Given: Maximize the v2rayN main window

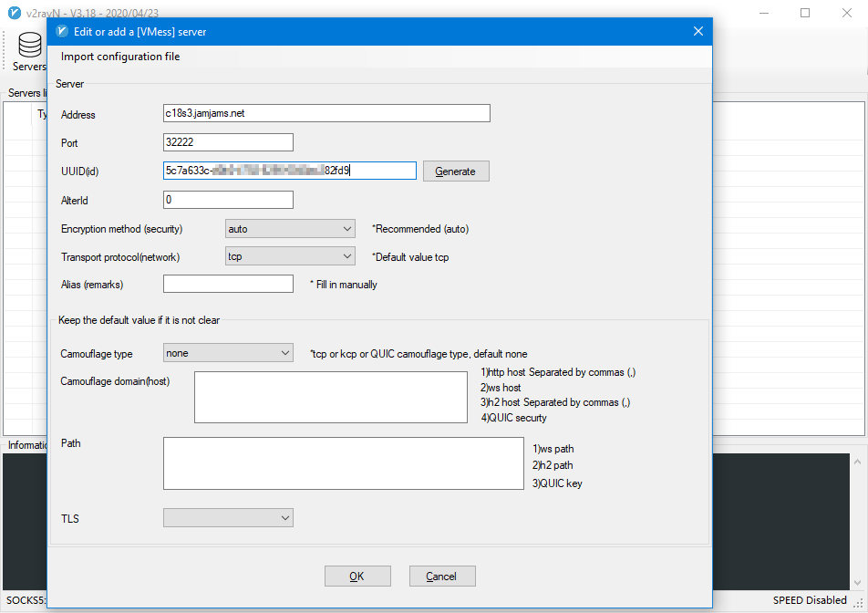Looking at the screenshot, I should [x=805, y=13].
